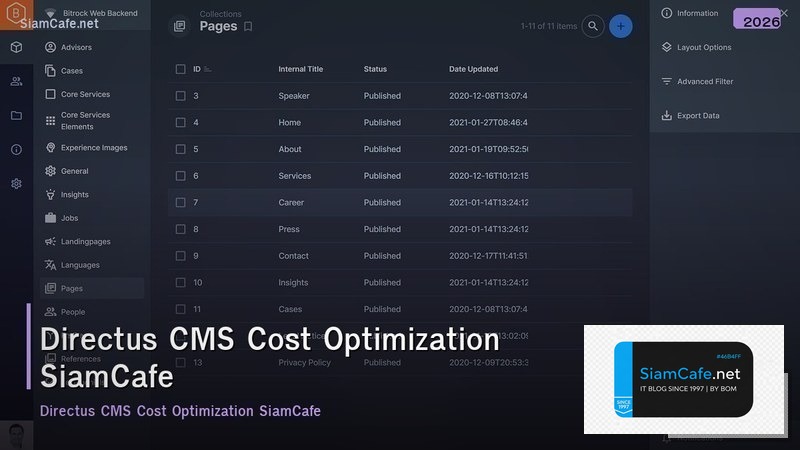This screenshot has width=800, height=450.
Task: Click the General gear icon
Action: tap(50, 171)
